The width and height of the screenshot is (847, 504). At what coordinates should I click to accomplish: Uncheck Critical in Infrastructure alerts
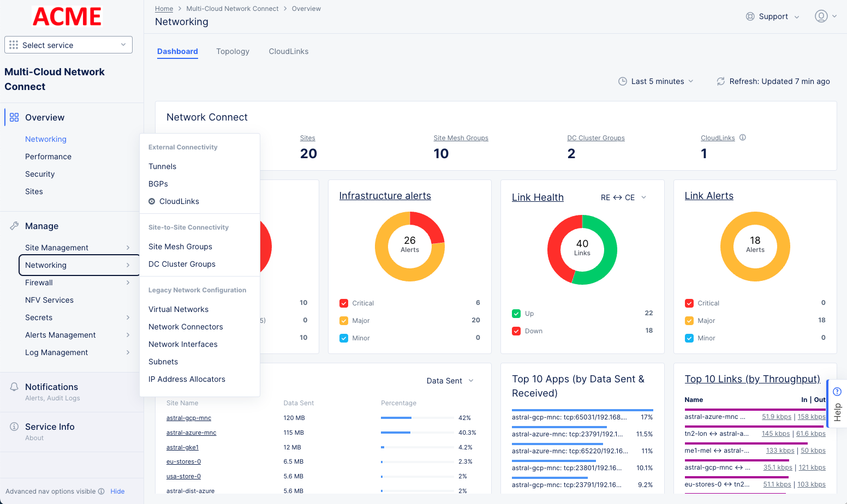point(343,303)
